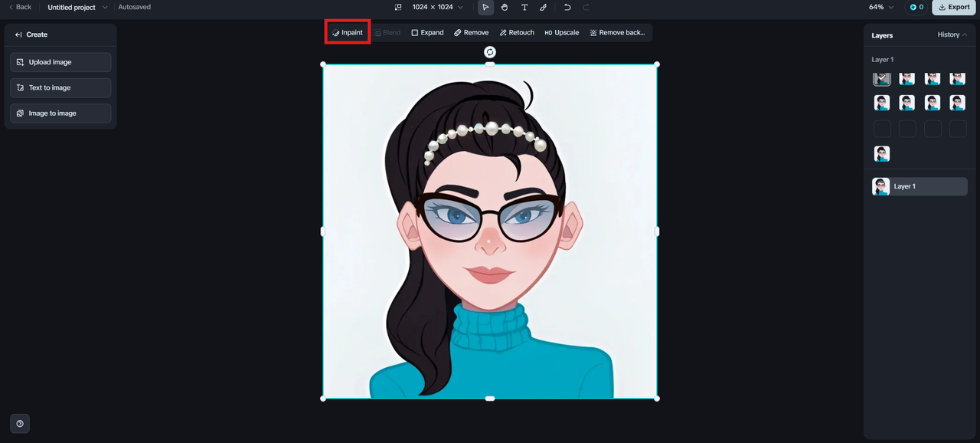The image size is (980, 443).
Task: Open the 1024 × 1024 canvas size dropdown
Action: pos(437,7)
